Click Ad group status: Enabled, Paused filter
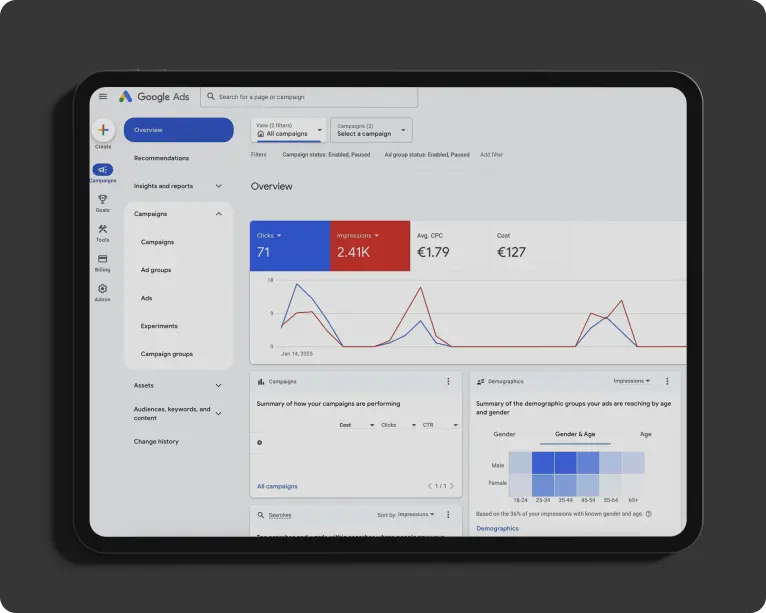 tap(427, 155)
